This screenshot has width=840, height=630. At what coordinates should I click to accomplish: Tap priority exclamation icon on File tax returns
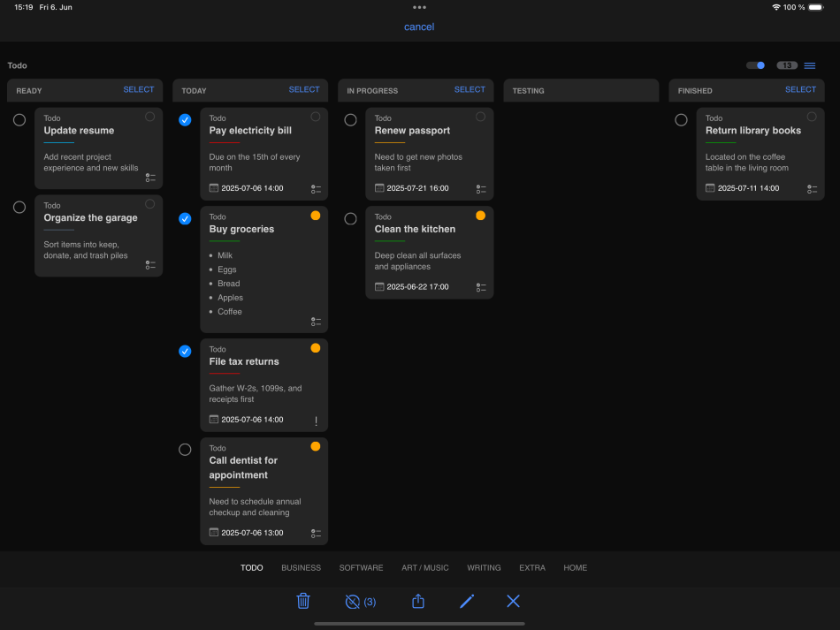tap(316, 421)
